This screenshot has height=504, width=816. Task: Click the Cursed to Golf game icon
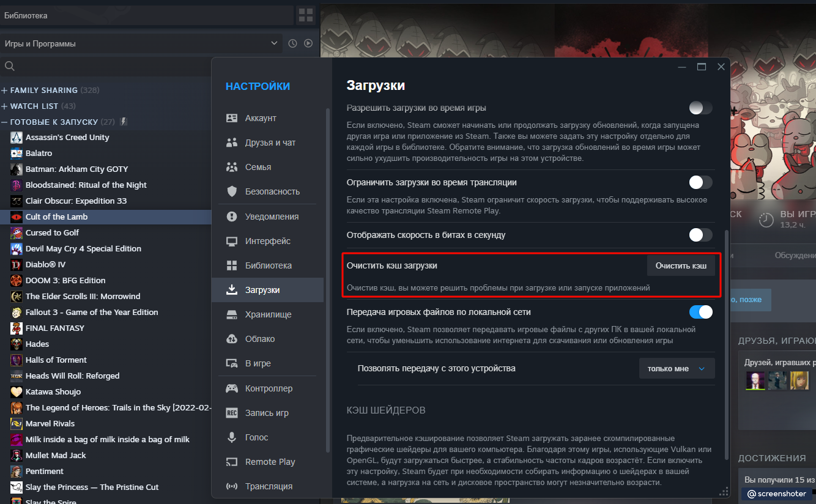pos(17,233)
